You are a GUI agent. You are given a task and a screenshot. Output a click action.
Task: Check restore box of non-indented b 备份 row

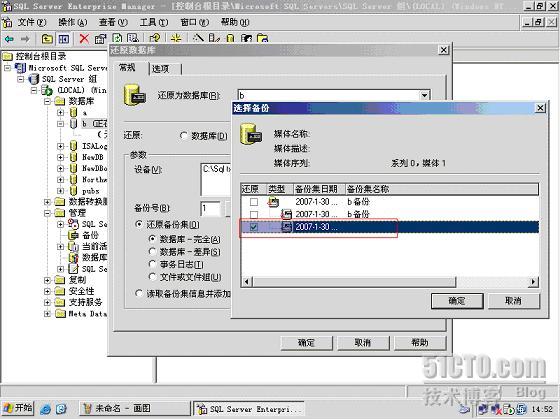(x=254, y=202)
